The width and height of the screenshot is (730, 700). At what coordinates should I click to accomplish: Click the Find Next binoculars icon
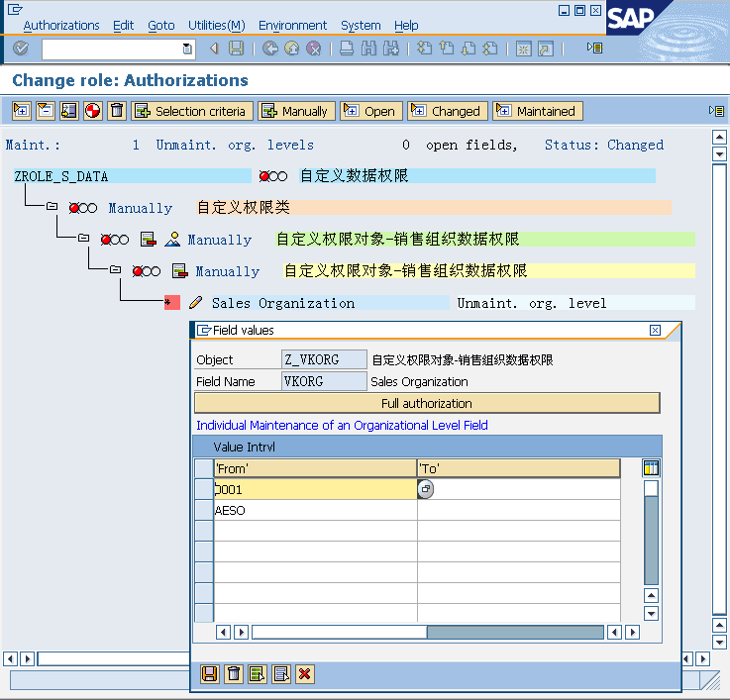(x=391, y=49)
